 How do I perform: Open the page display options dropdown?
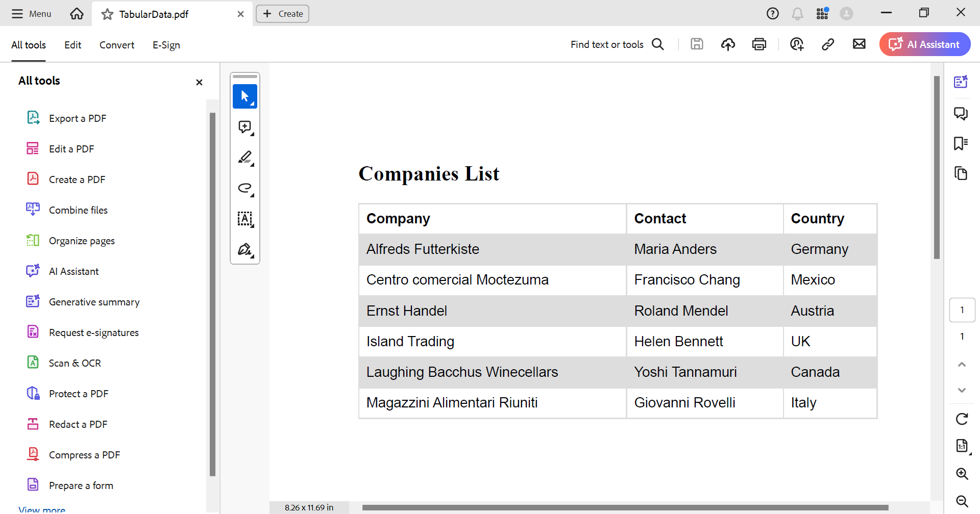[963, 446]
